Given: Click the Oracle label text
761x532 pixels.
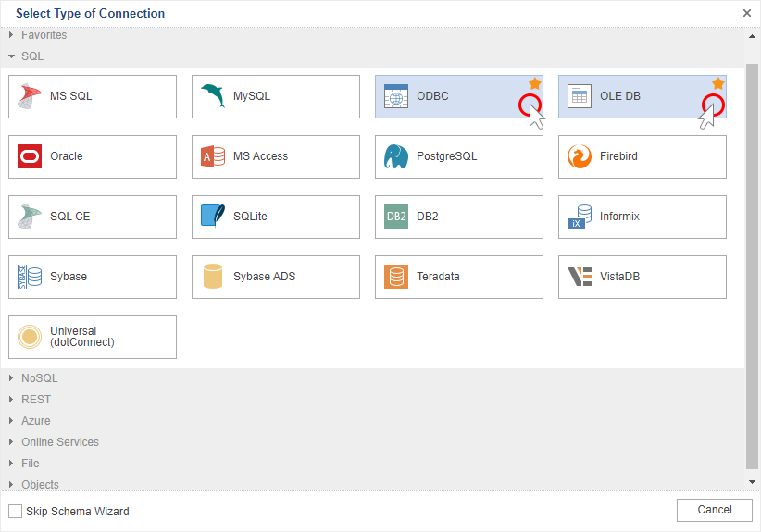Looking at the screenshot, I should 67,156.
